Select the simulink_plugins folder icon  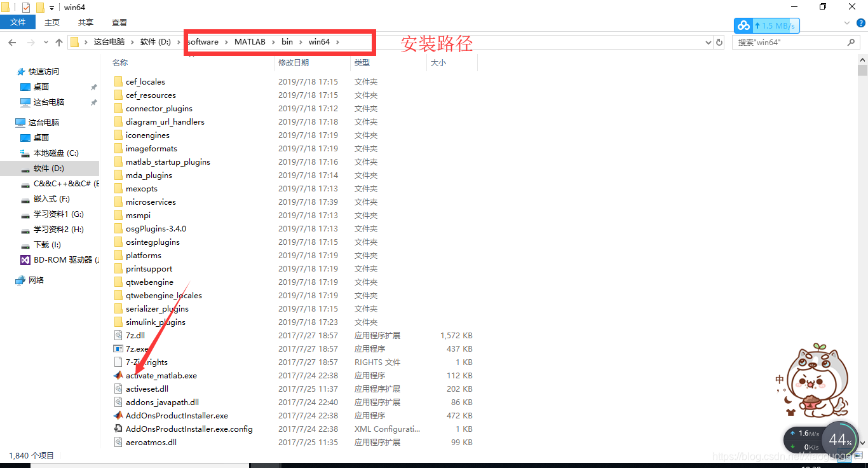(118, 322)
